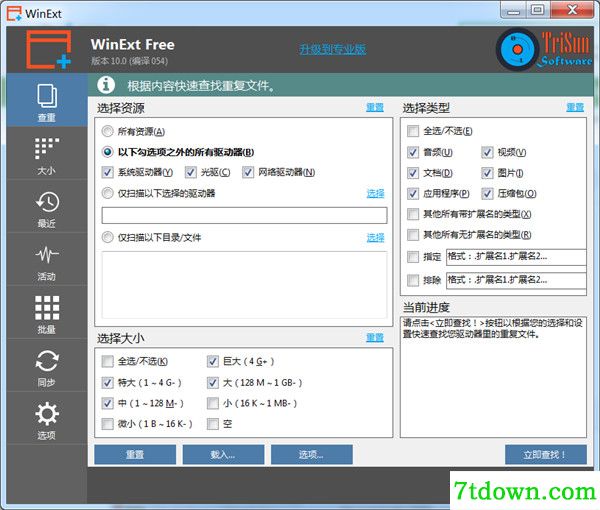Click 重置 link beside 选择类型

[x=575, y=108]
